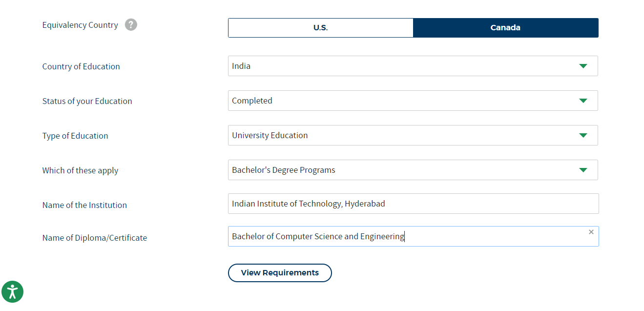This screenshot has height=311, width=644.
Task: Open the Country of Education dropdown
Action: point(413,65)
